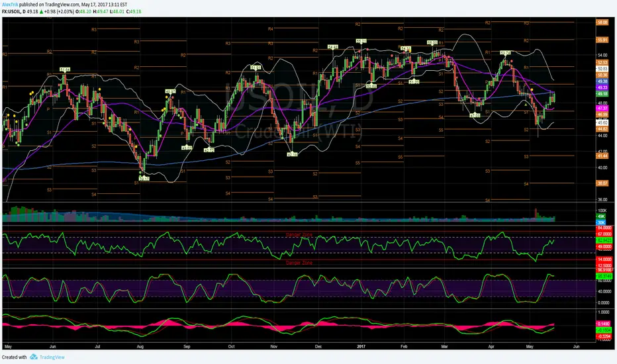Click the orange 44.82 price axis label
The width and height of the screenshot is (617, 364).
coord(602,129)
